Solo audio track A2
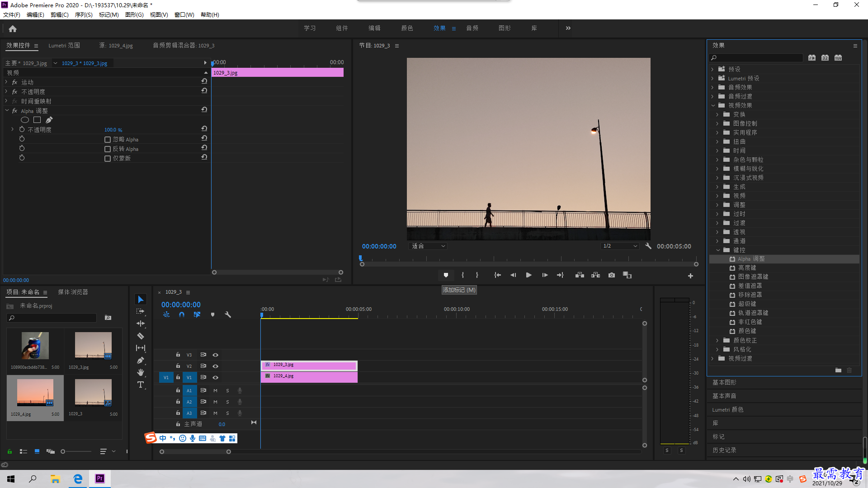The height and width of the screenshot is (488, 868). coord(227,402)
